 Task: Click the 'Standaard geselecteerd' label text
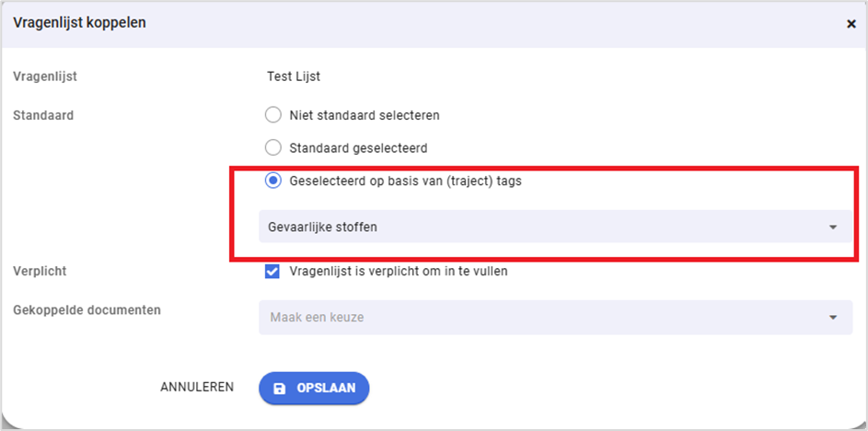coord(358,147)
